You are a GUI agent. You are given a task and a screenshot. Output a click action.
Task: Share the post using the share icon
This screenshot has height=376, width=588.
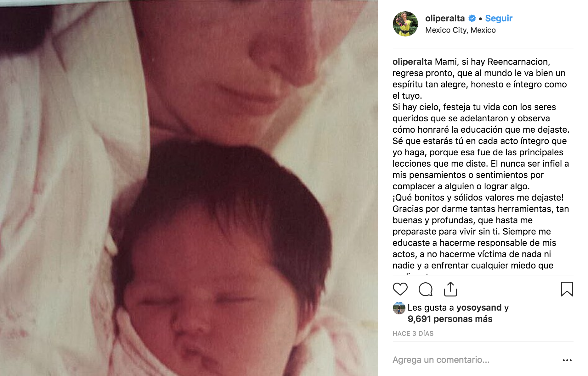click(450, 289)
